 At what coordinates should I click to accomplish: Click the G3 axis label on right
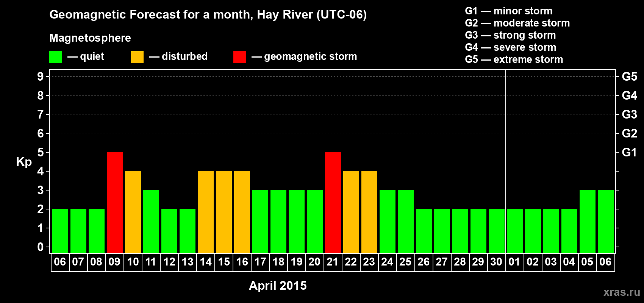629,114
